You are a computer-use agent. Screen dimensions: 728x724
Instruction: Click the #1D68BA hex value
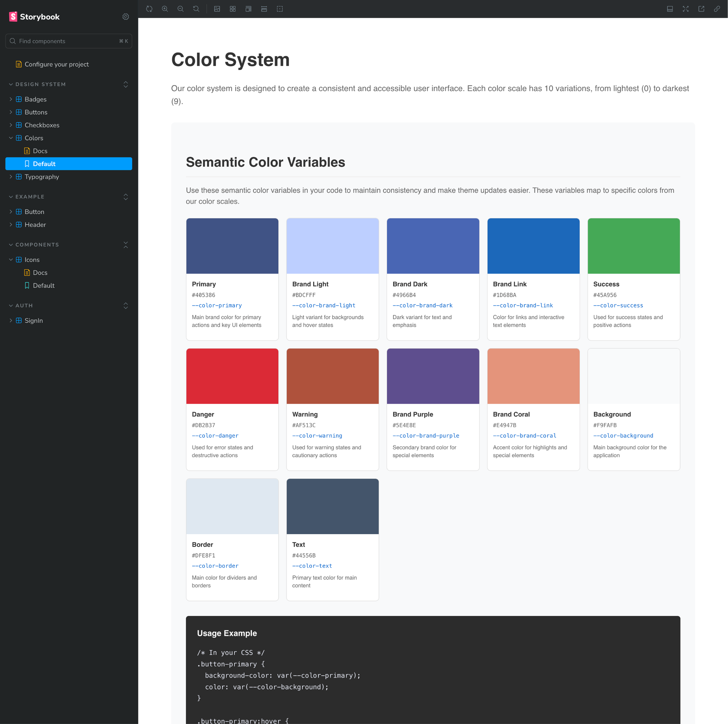[504, 295]
